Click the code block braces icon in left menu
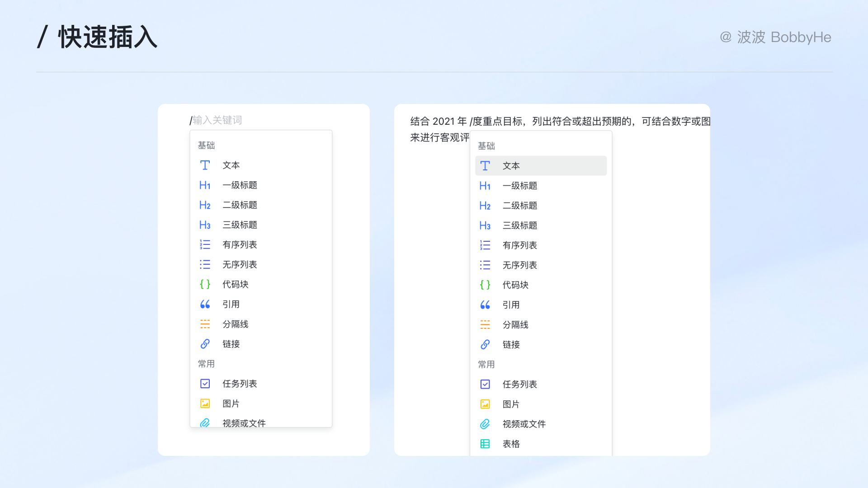This screenshot has width=868, height=488. pyautogui.click(x=205, y=284)
